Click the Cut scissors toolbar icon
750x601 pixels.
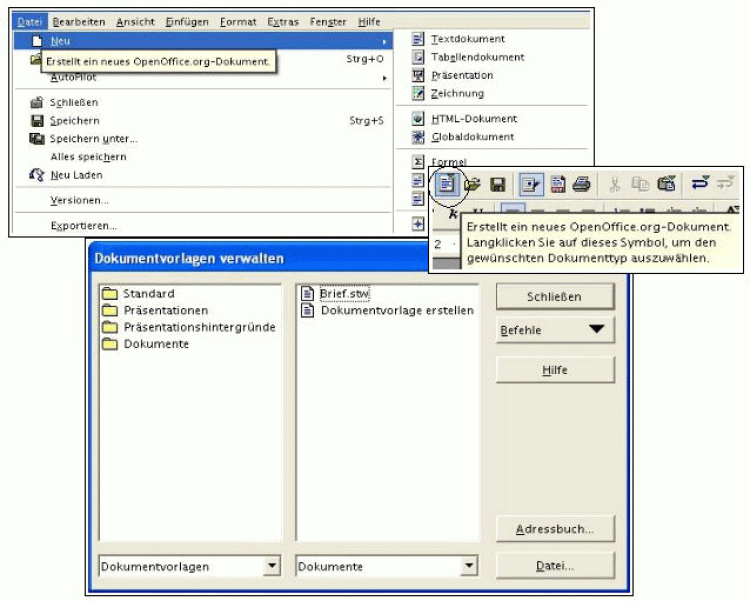(614, 184)
